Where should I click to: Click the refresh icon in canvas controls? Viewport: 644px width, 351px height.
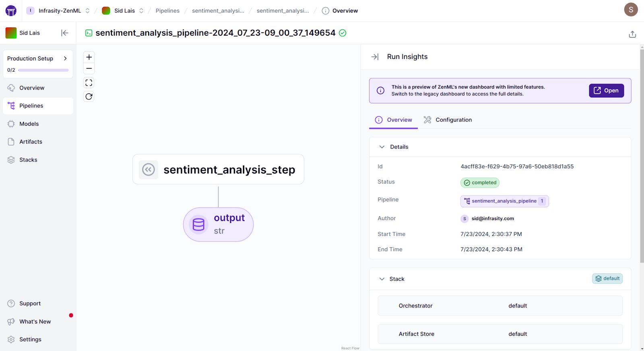click(89, 97)
